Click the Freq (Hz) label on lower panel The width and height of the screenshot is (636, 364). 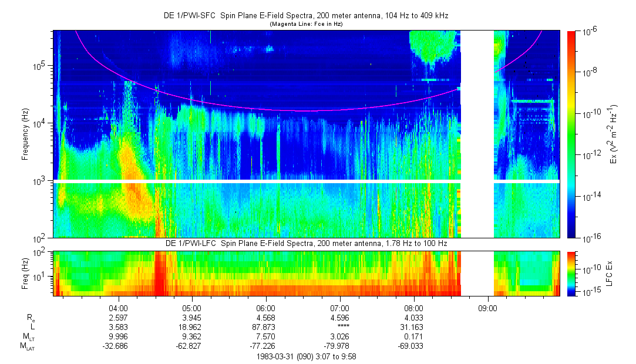(25, 273)
